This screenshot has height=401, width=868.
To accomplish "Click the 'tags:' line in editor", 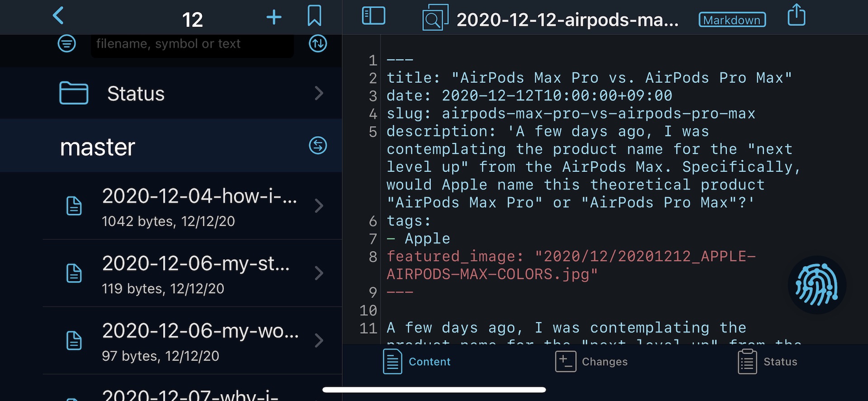I will pos(409,221).
